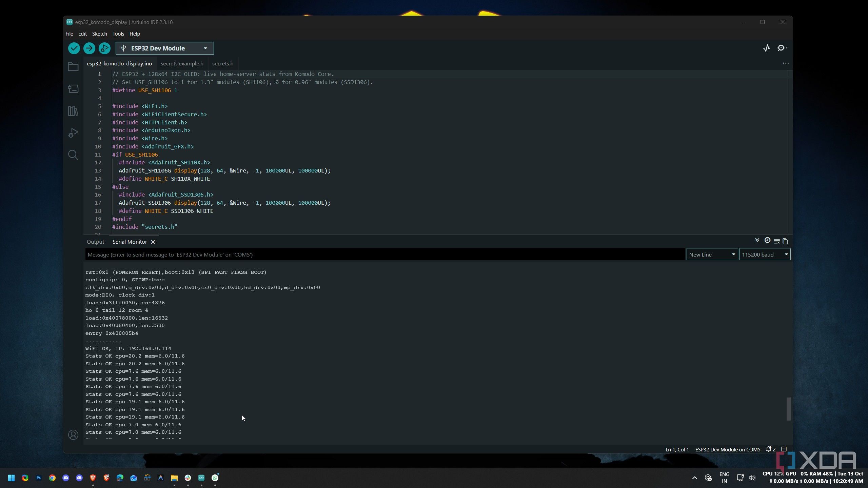Open the Help menu

point(135,34)
